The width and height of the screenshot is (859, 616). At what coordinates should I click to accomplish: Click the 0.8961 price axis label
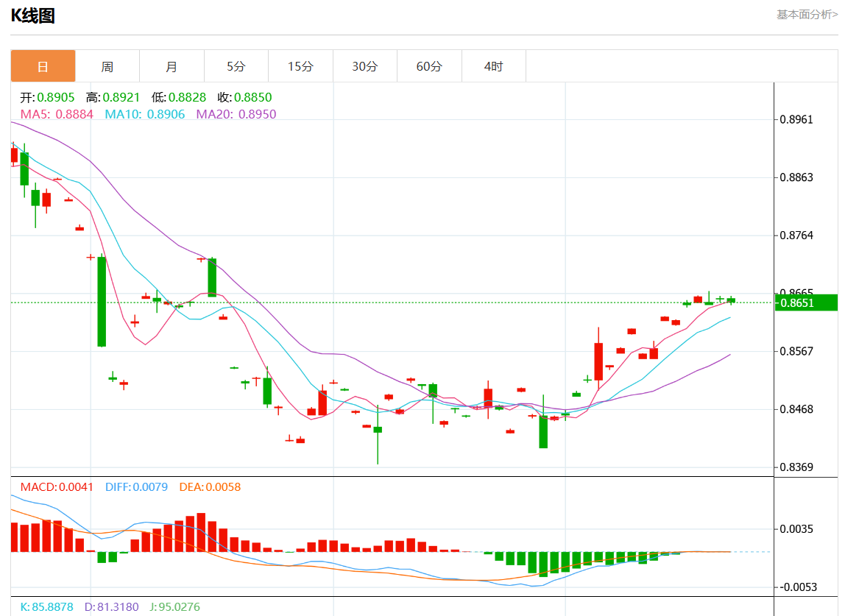click(x=796, y=119)
